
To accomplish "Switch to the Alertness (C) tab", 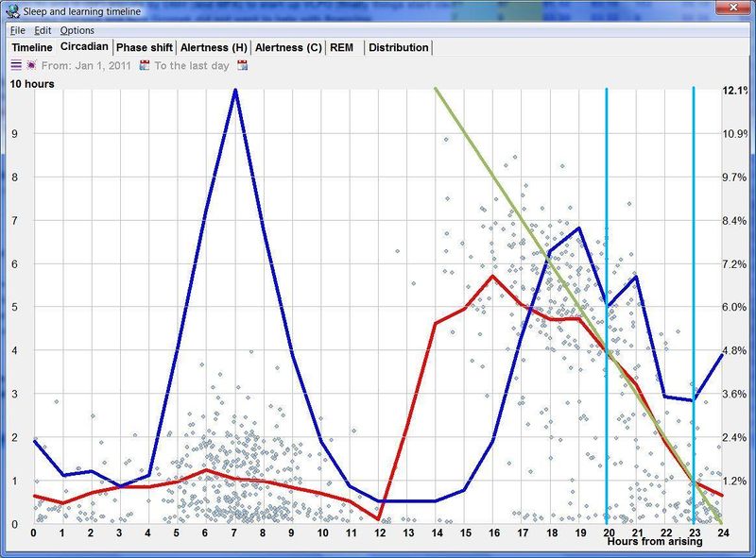I will point(289,46).
